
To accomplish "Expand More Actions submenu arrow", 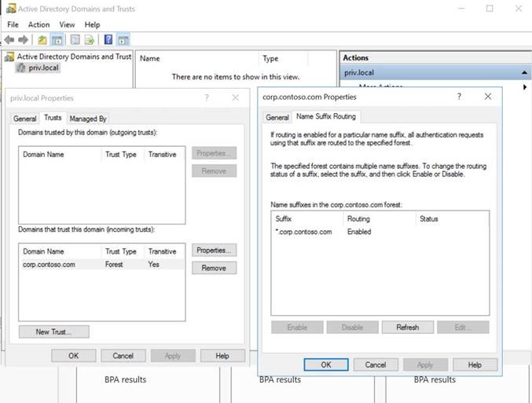I will (525, 87).
